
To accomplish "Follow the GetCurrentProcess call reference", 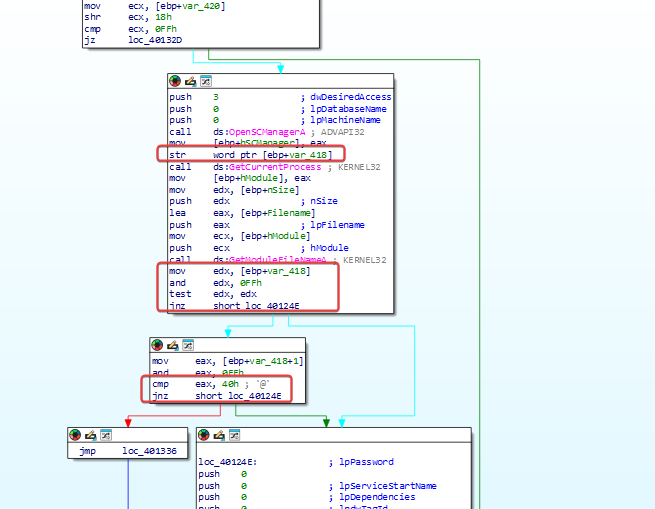I will 275,167.
